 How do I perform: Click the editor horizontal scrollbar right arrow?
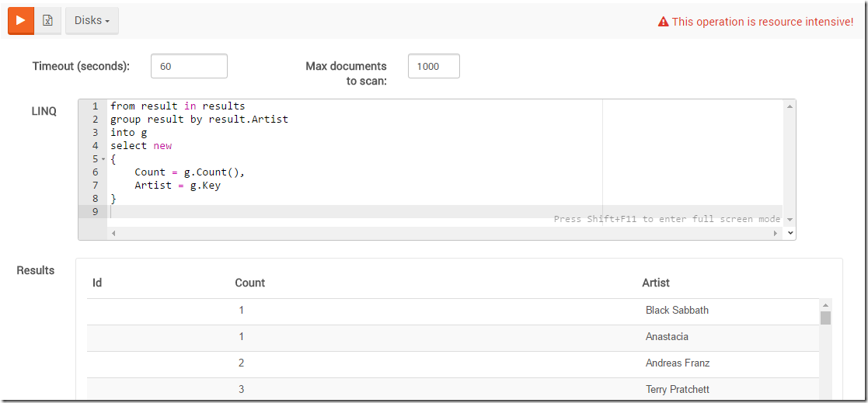click(x=776, y=233)
